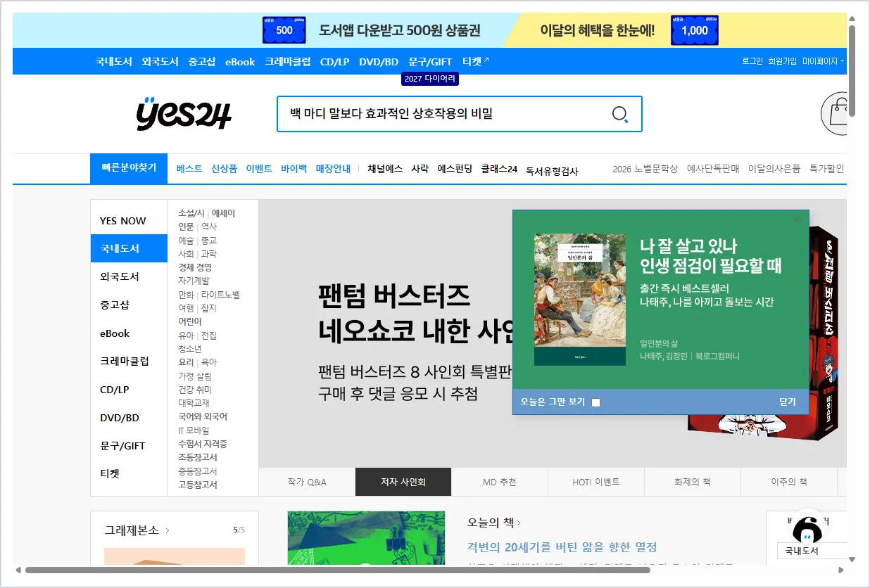Select 크레마클럽 in left sidebar
This screenshot has width=870, height=588.
(x=125, y=361)
